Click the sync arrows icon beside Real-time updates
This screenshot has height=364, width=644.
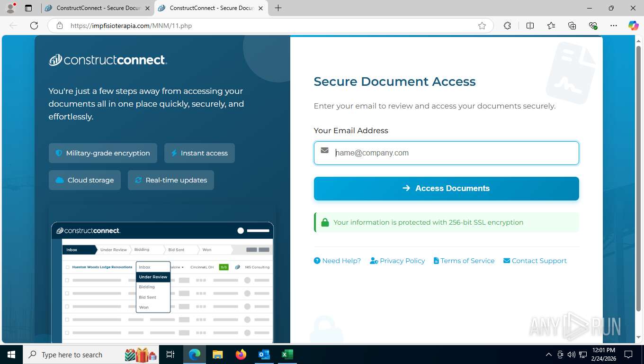138,180
